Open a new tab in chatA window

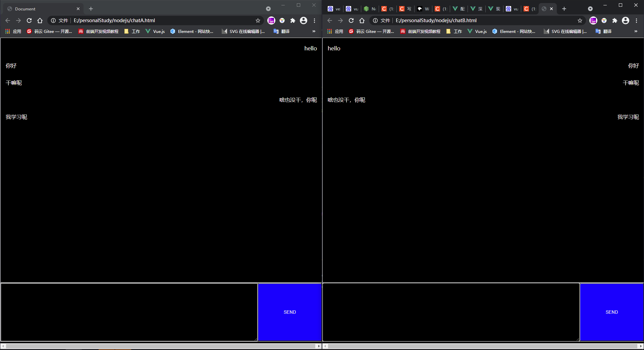tap(91, 9)
